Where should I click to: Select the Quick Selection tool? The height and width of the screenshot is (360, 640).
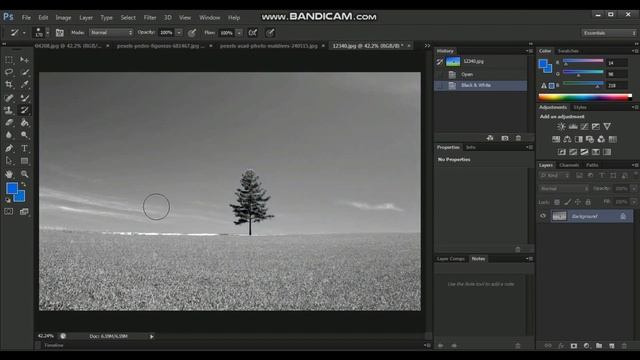point(24,72)
